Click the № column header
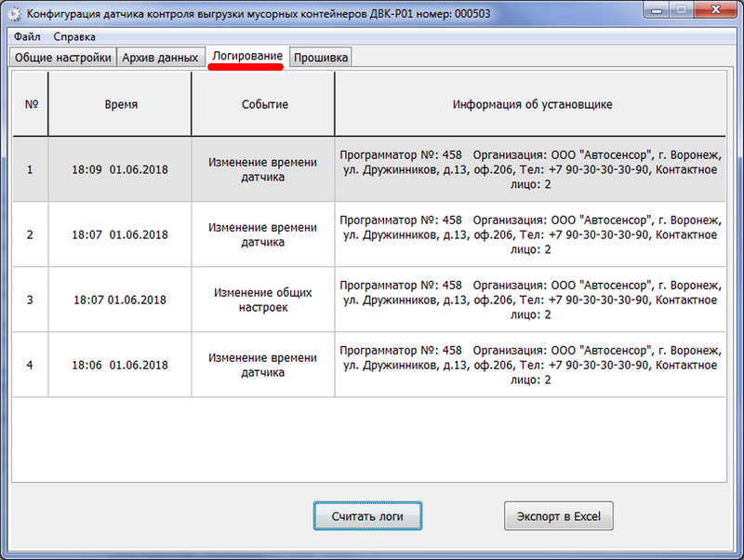This screenshot has height=560, width=744. [31, 104]
